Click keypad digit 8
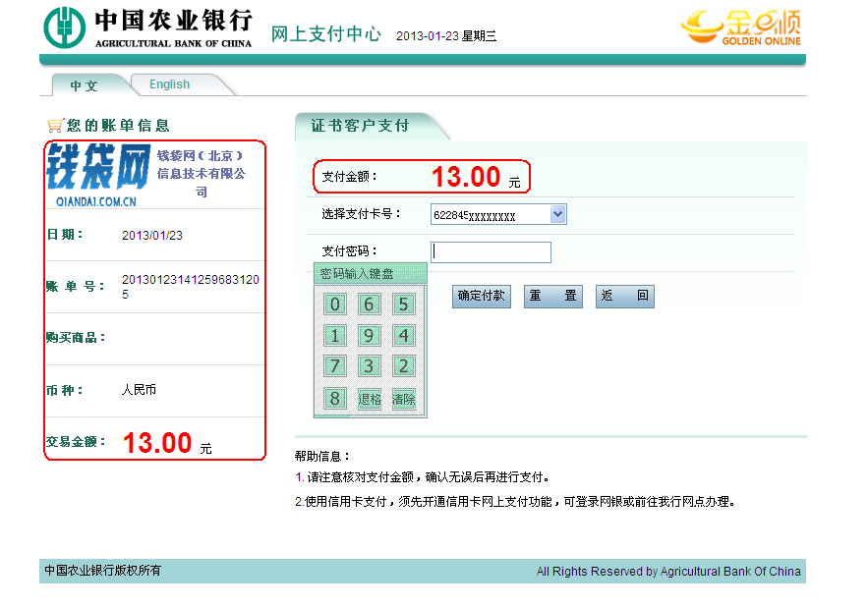This screenshot has width=868, height=608. click(335, 399)
